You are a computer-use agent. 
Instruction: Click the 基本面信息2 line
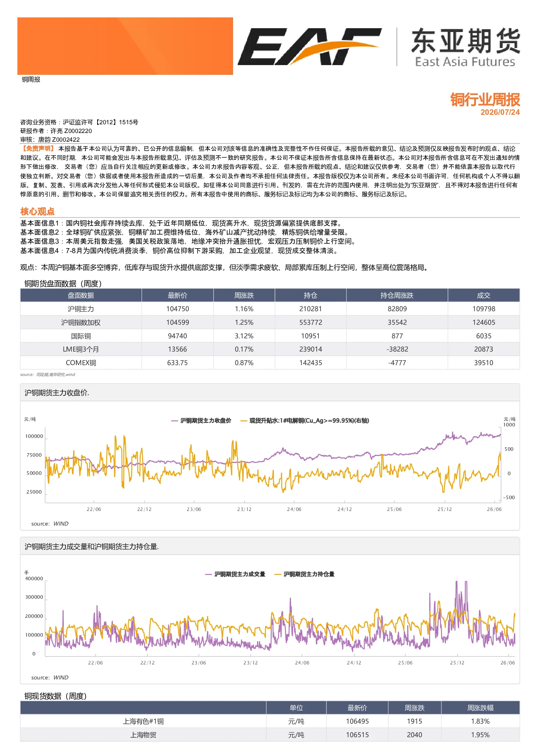(185, 232)
